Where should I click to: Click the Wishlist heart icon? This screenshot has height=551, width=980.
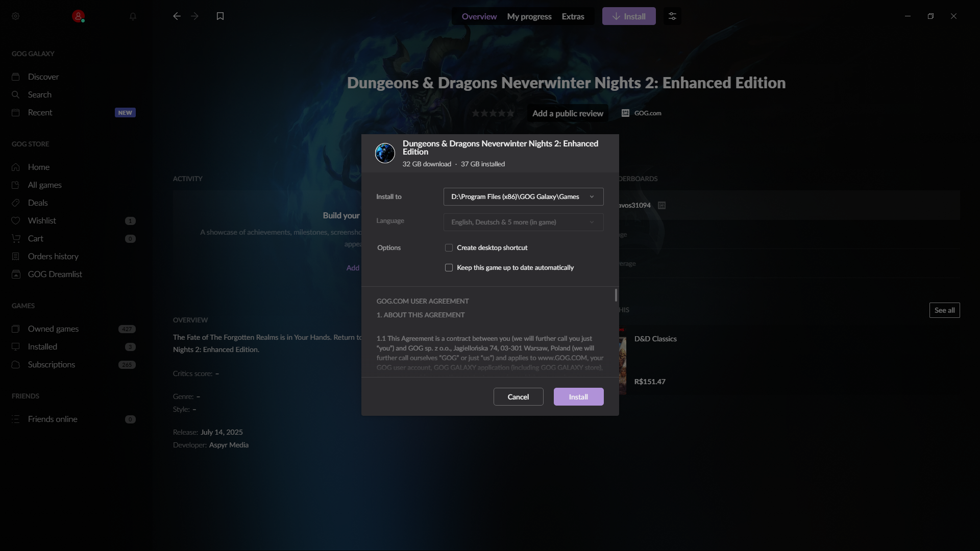16,220
